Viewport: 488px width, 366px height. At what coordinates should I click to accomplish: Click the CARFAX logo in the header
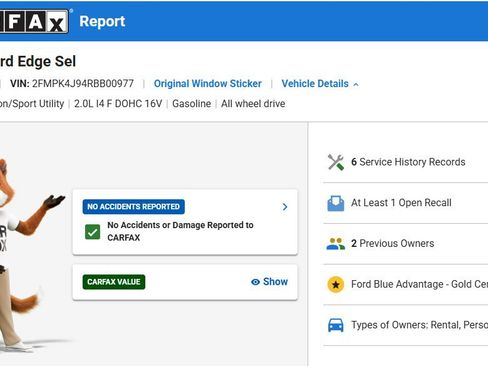35,22
